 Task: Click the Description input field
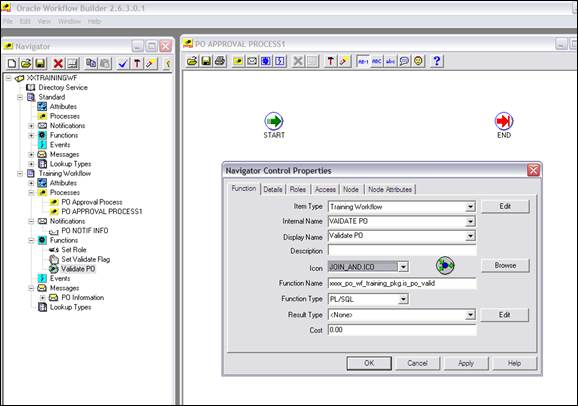(402, 251)
